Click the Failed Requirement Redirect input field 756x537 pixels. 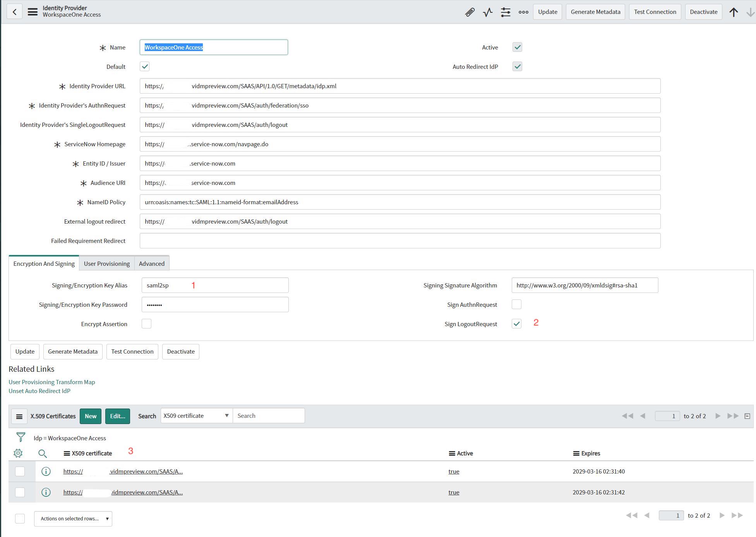pos(400,241)
